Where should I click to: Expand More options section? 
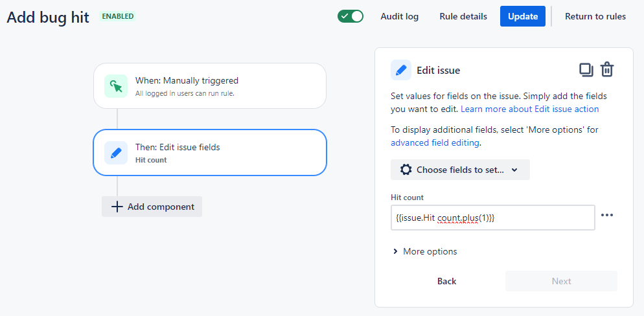424,251
